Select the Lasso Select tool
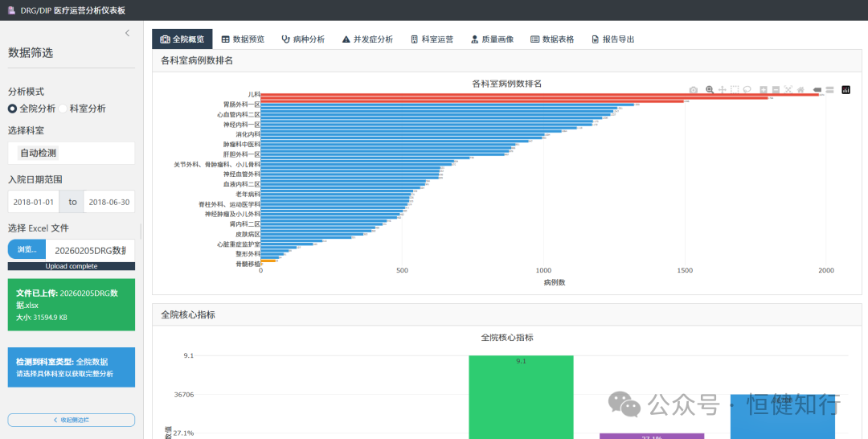The width and height of the screenshot is (868, 439). click(747, 90)
